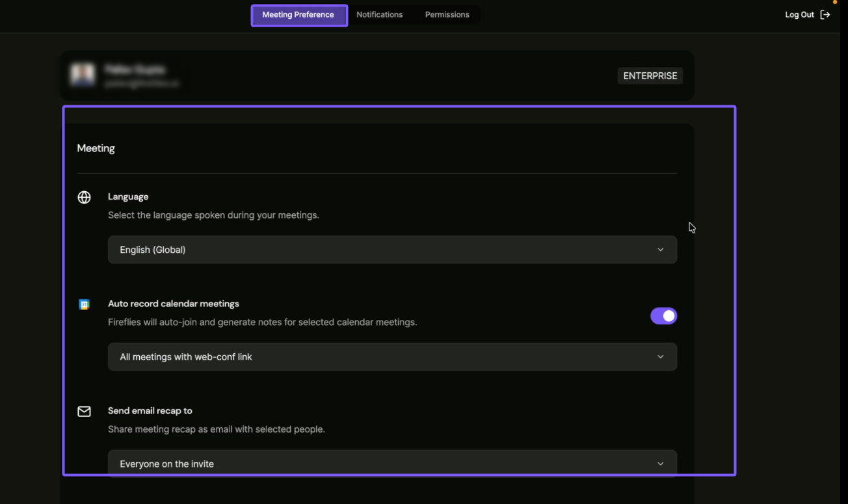Click the envelope icon for email recap

[84, 412]
